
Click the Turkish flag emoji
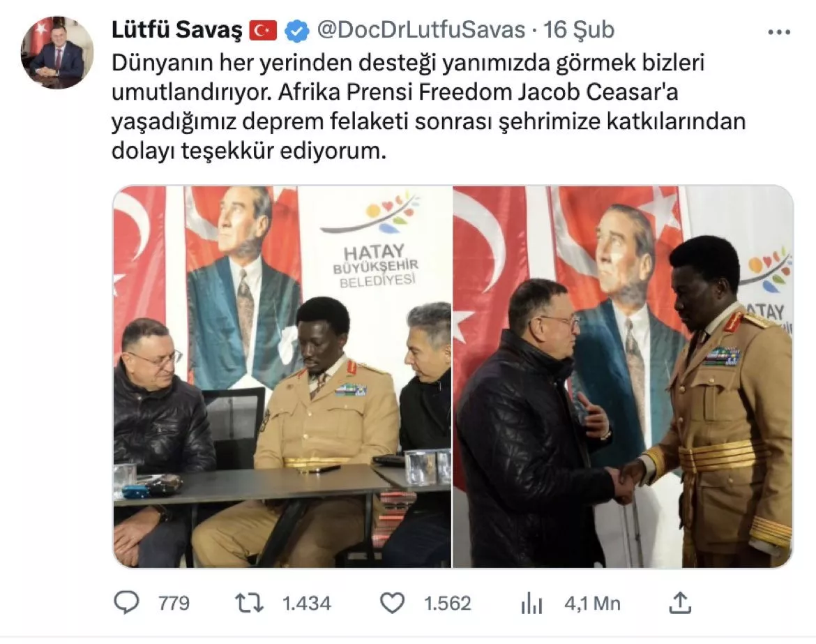[x=264, y=31]
